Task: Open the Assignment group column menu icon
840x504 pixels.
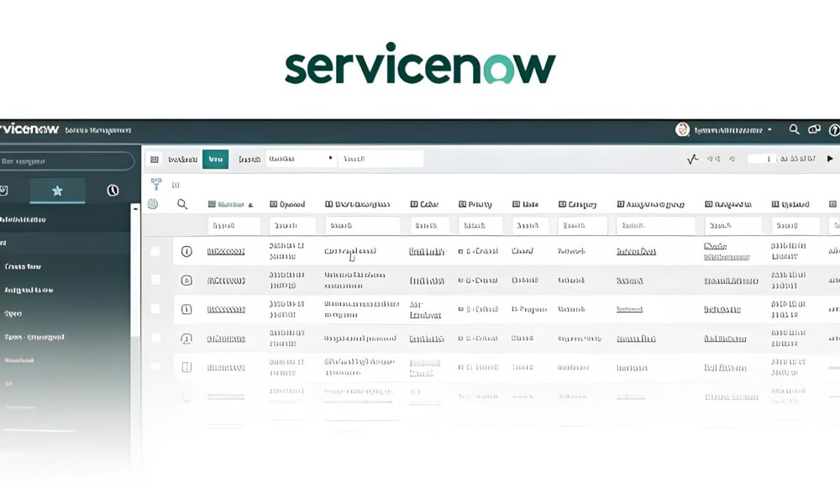Action: (x=621, y=204)
